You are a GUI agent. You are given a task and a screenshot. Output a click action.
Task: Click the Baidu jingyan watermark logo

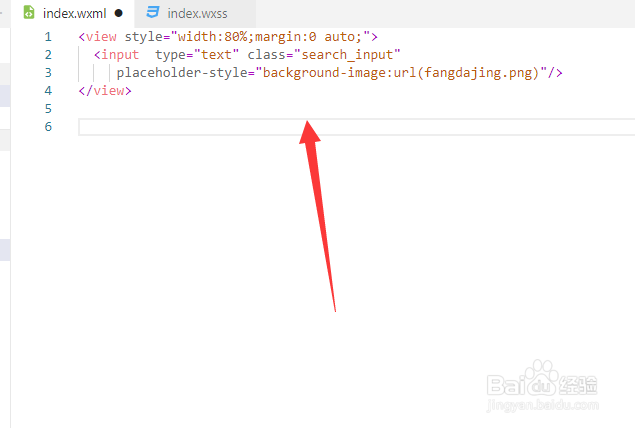pyautogui.click(x=542, y=387)
